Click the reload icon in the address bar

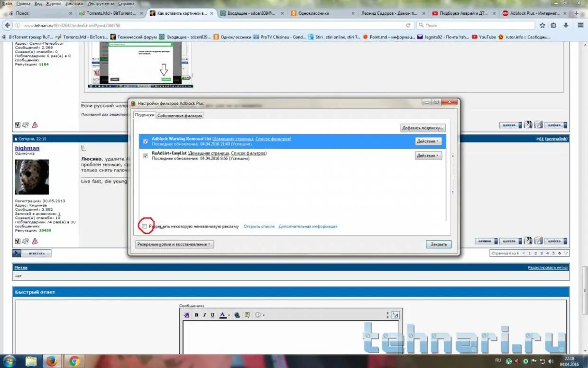[408, 25]
